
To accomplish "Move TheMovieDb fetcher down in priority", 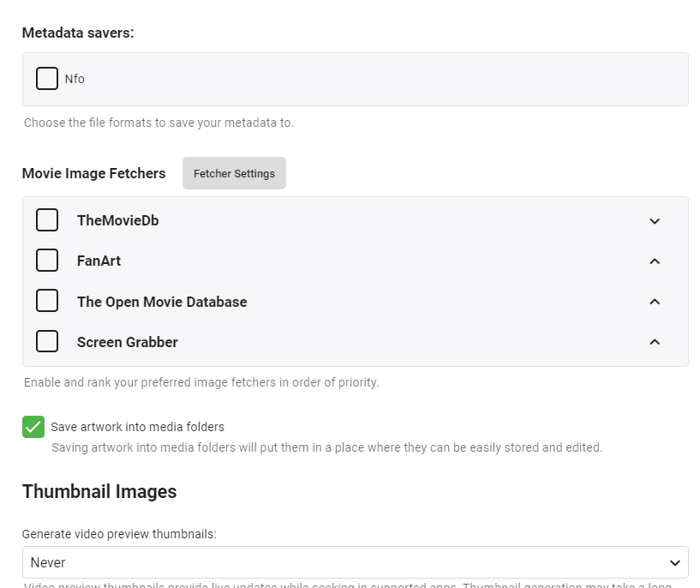I will coord(655,220).
